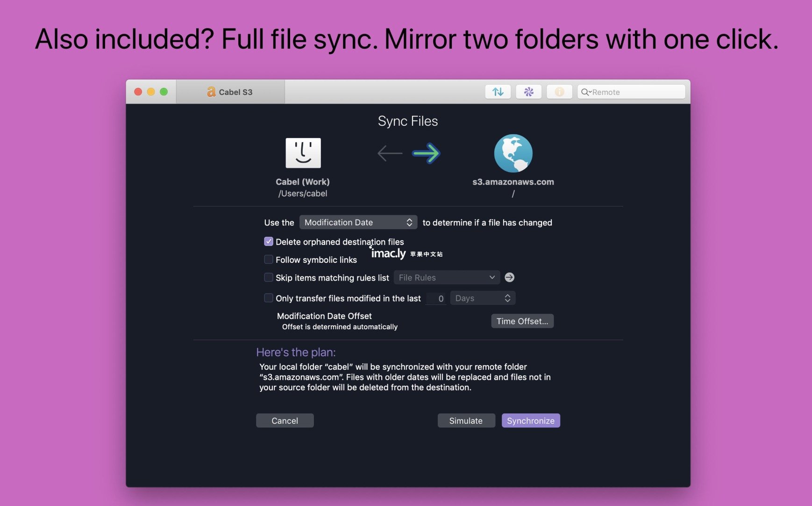The image size is (812, 506).
Task: Select the left-pointing sync direction arrow
Action: tap(390, 153)
